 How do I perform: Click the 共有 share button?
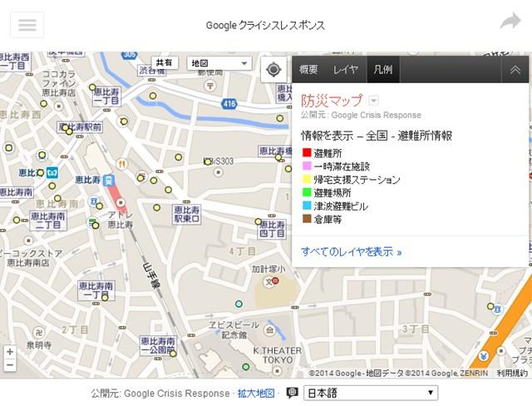click(x=165, y=62)
